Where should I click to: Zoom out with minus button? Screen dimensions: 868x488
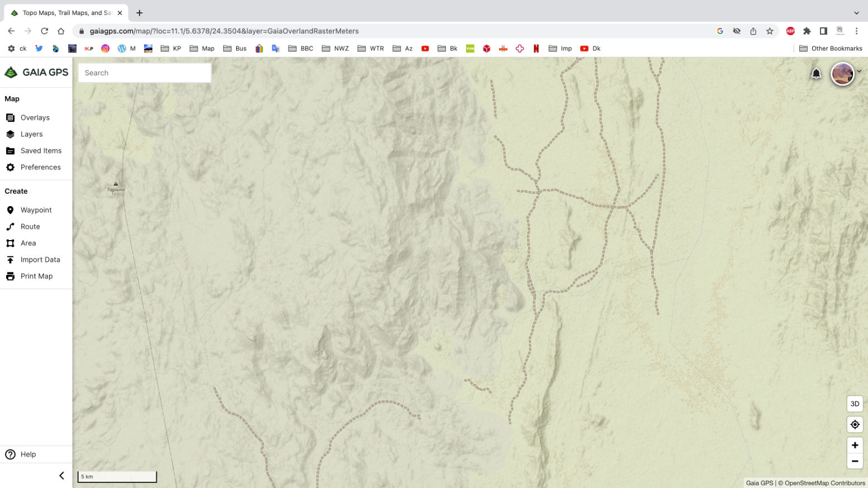[855, 461]
